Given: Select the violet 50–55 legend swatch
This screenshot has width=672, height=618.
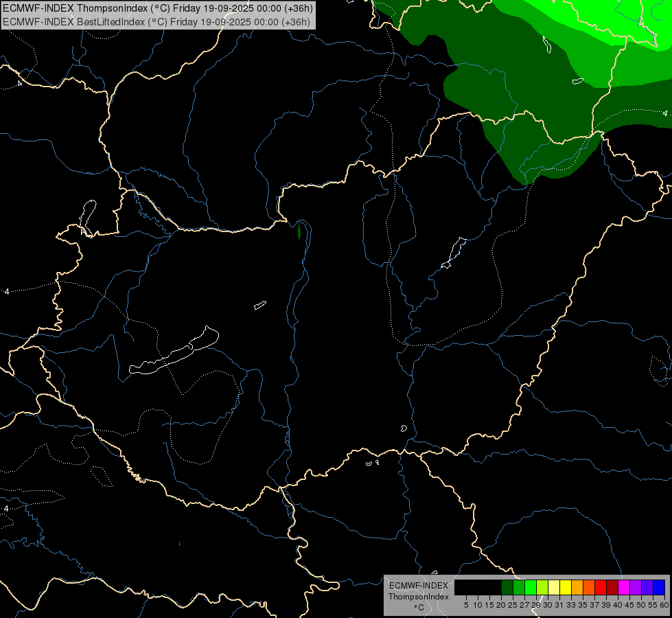Looking at the screenshot, I should point(647,587).
